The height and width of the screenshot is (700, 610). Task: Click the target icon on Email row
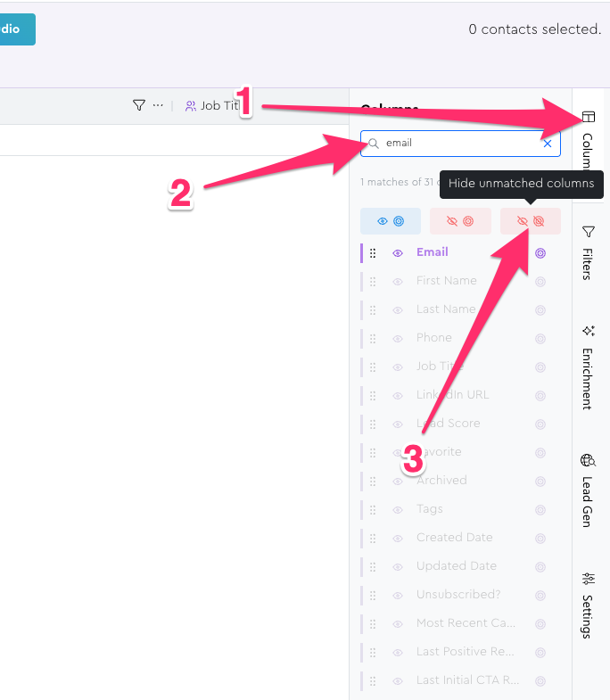click(x=540, y=252)
